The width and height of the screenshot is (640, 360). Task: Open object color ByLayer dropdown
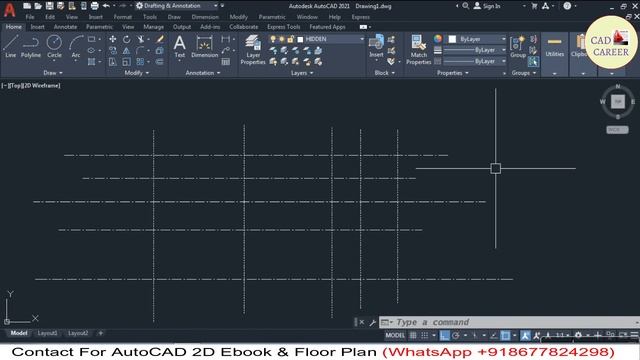(503, 39)
